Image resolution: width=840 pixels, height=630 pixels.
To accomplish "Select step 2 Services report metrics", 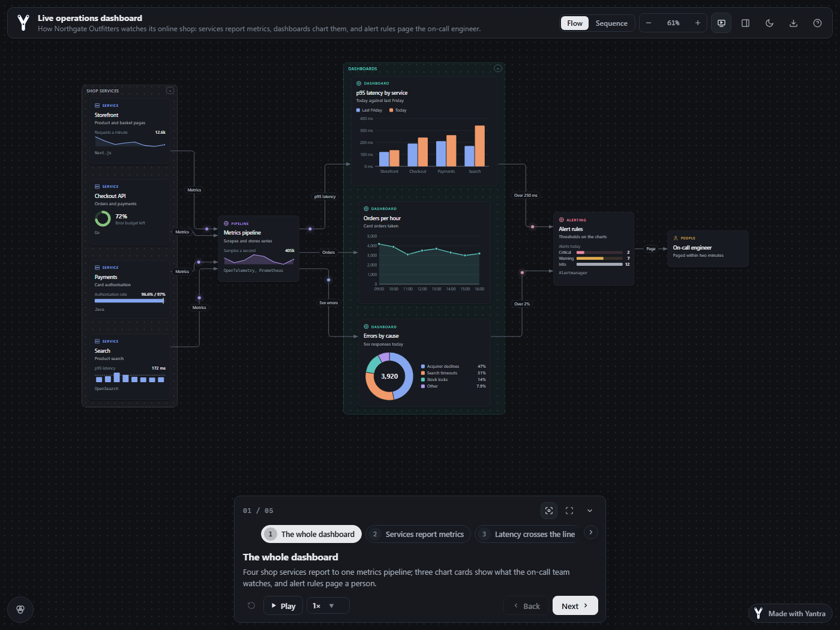I will point(418,534).
